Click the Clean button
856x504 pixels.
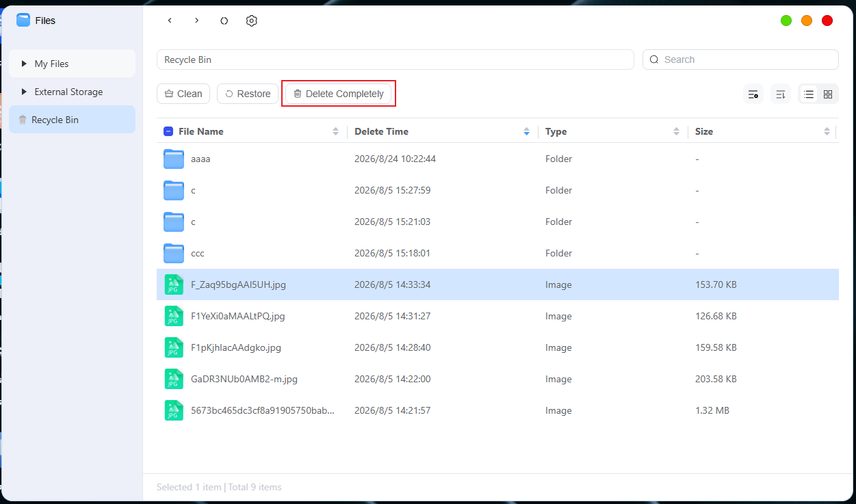tap(183, 94)
